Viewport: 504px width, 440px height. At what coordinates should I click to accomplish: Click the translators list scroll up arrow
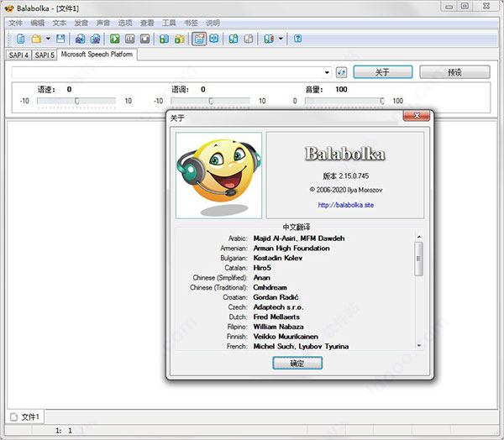click(419, 237)
